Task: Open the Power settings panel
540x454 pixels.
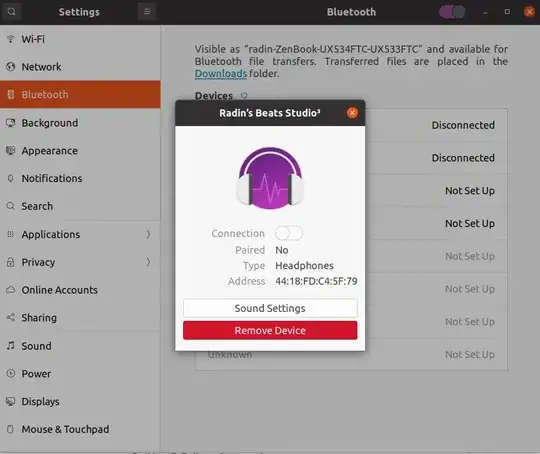Action: point(80,373)
